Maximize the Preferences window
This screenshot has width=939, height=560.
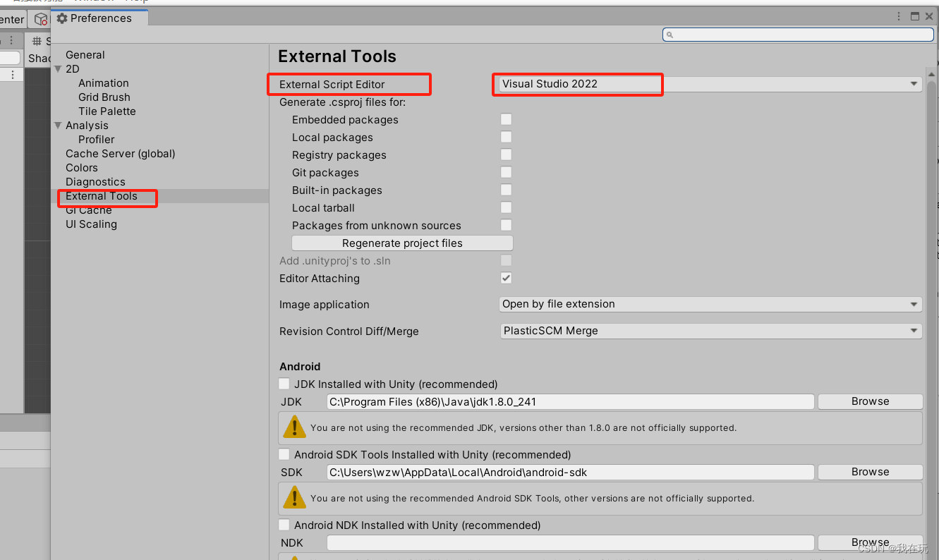[915, 16]
